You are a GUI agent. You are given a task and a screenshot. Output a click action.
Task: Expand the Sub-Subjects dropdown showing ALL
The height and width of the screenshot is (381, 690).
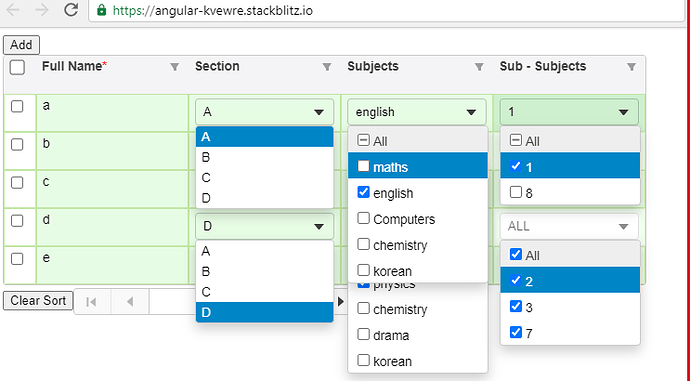pyautogui.click(x=569, y=226)
